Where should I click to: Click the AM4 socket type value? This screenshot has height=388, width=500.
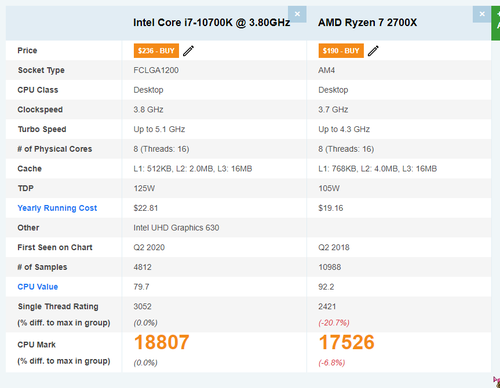327,70
